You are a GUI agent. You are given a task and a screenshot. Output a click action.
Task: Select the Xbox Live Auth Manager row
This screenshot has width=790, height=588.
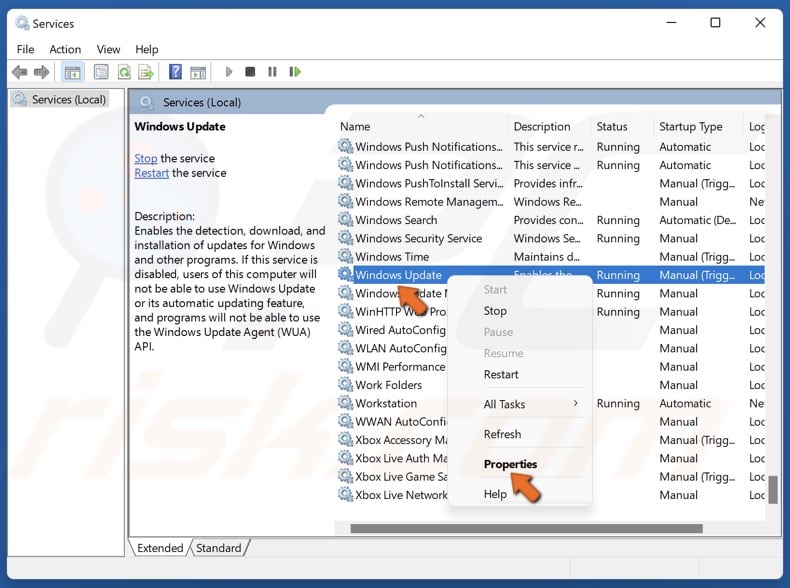click(551, 458)
